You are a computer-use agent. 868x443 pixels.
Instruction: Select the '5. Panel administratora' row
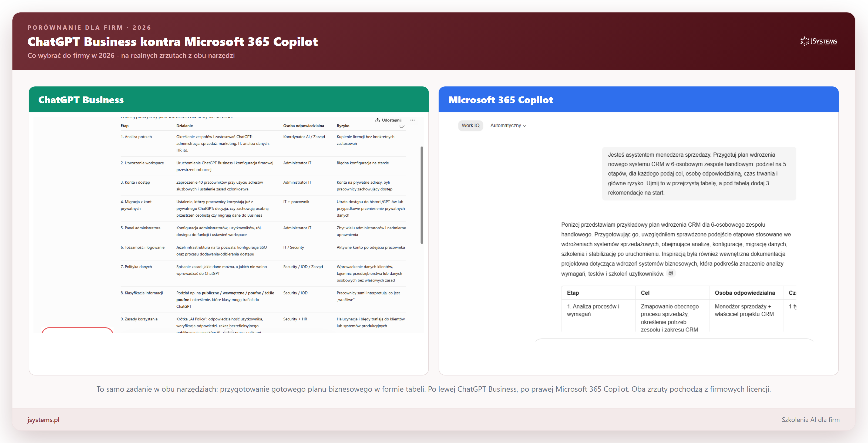coord(263,231)
